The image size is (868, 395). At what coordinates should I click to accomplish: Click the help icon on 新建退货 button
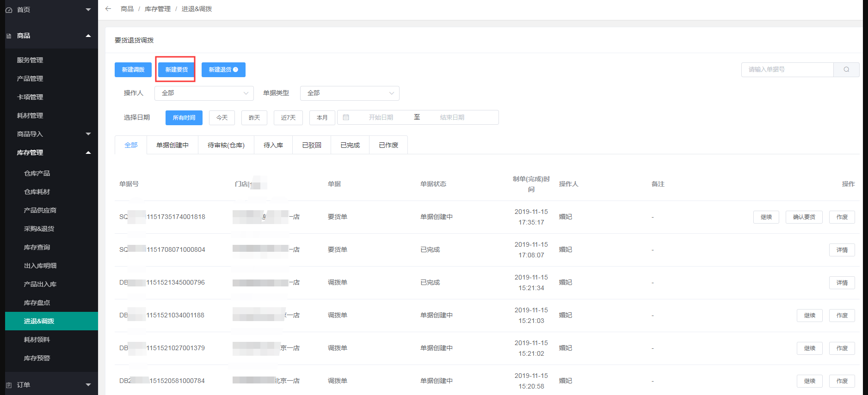point(235,70)
